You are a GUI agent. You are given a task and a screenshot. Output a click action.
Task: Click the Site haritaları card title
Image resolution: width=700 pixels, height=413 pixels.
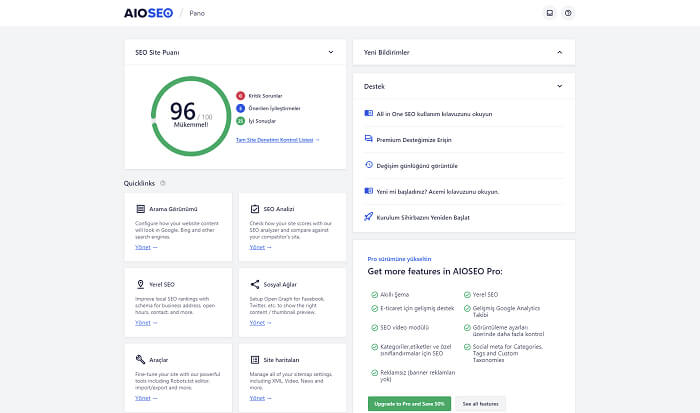[281, 360]
